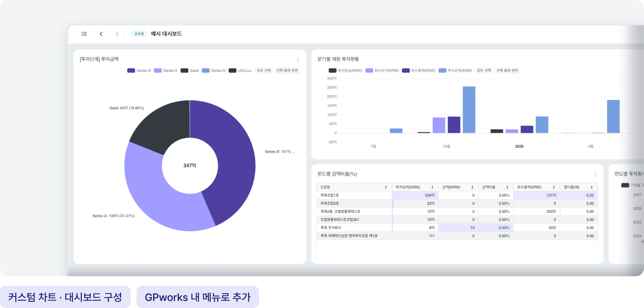Go back with the left chevron arrow
The width and height of the screenshot is (644, 308).
(101, 34)
